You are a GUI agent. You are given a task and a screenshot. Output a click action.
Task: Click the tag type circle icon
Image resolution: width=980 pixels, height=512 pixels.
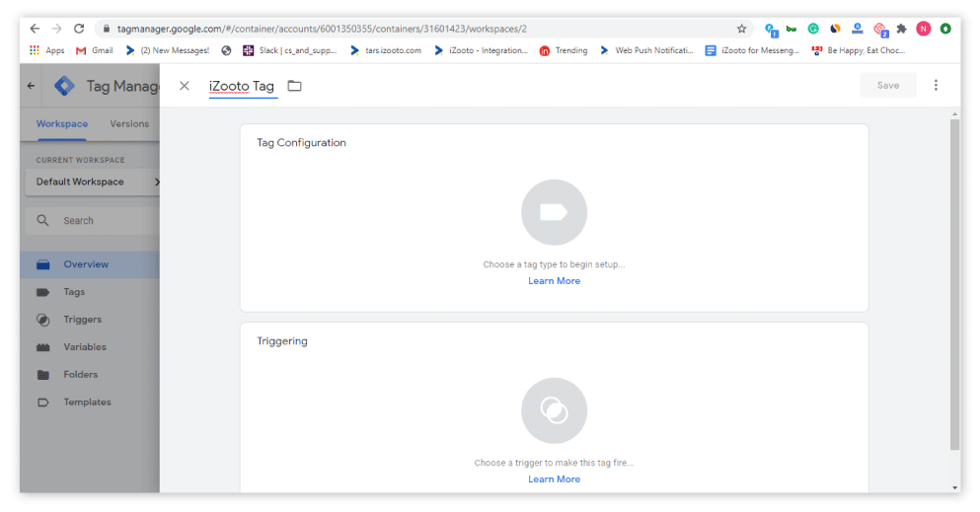(554, 212)
